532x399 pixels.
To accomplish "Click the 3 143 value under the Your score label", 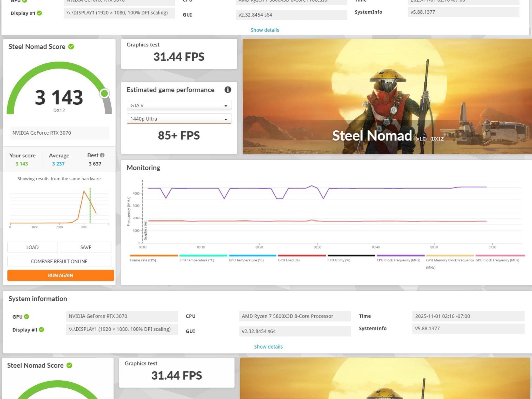I will click(22, 164).
